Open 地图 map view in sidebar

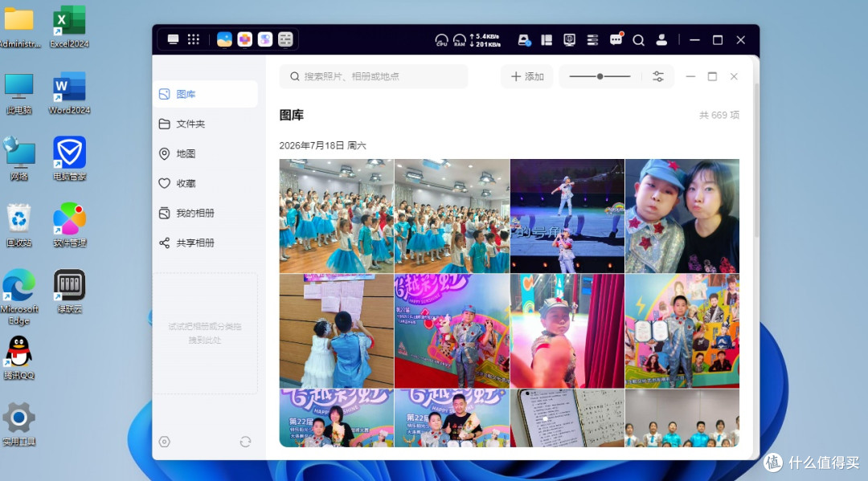point(205,153)
